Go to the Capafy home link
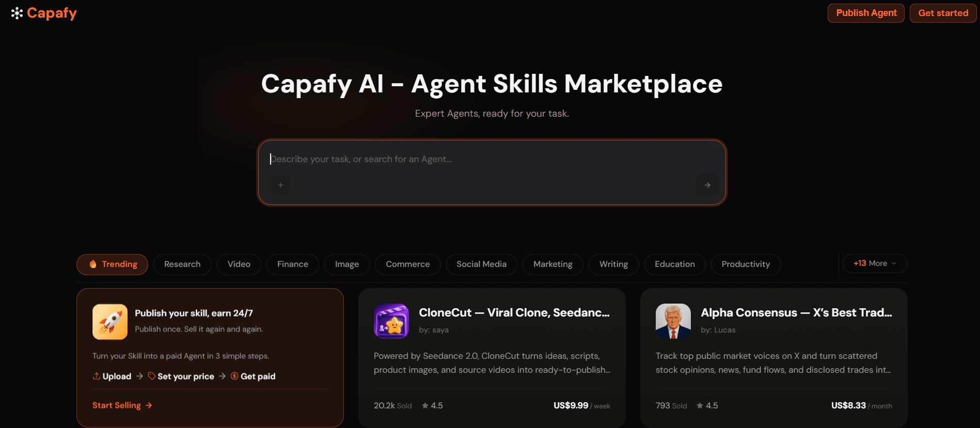 coord(44,13)
